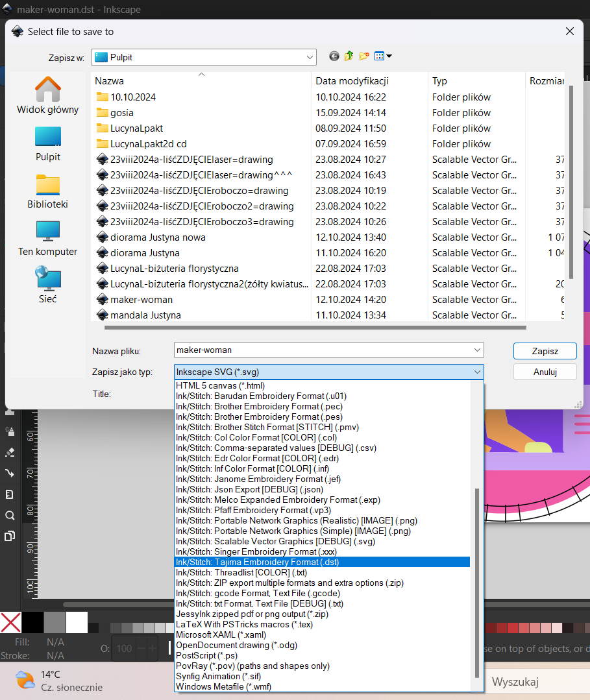This screenshot has width=590, height=700.
Task: Choose Brother Stitch Format (.pmv)
Action: [x=322, y=428]
